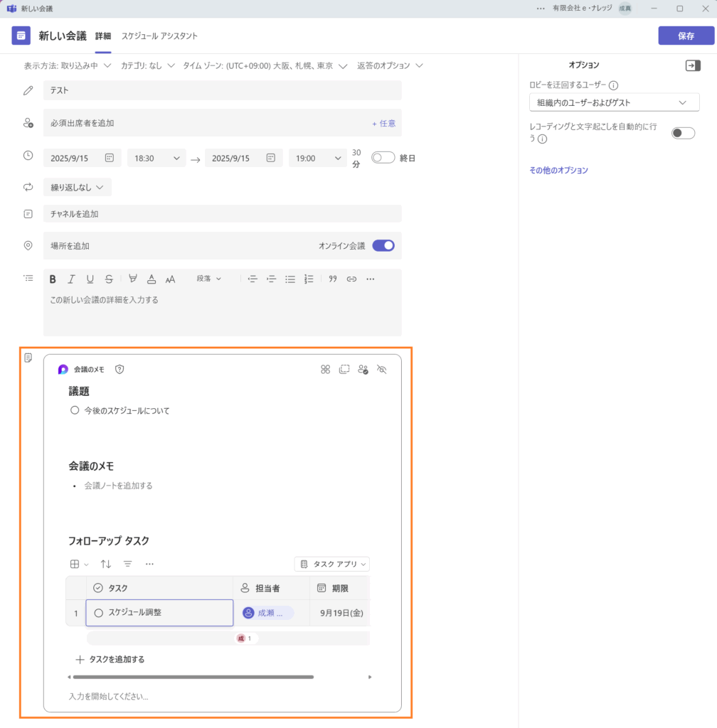Screen dimensions: 717x728
Task: Turn off the オンライン会議 toggle
Action: point(383,246)
